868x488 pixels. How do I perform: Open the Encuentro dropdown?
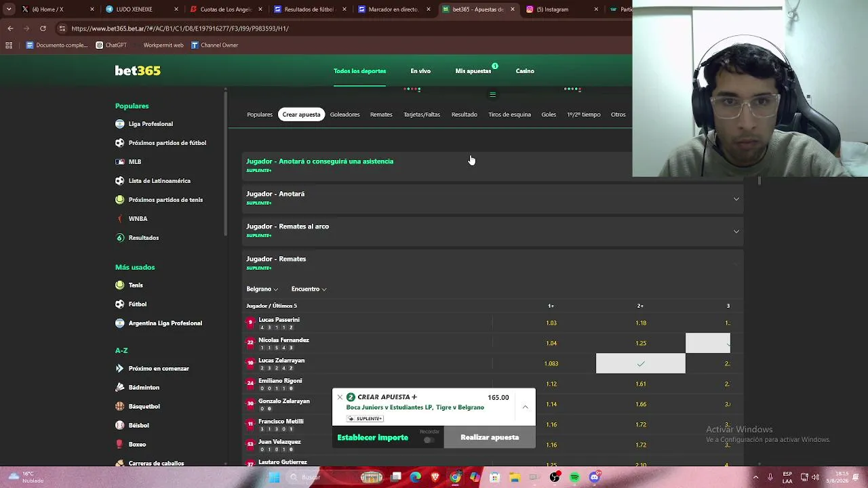[309, 289]
